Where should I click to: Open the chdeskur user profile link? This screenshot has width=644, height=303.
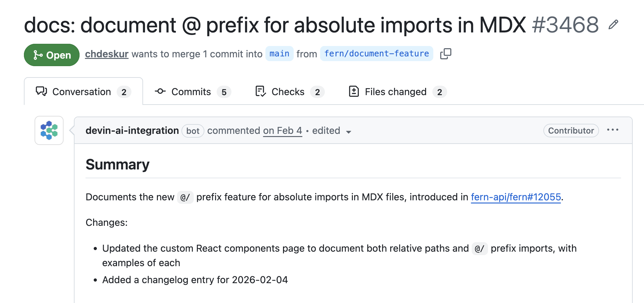(107, 54)
